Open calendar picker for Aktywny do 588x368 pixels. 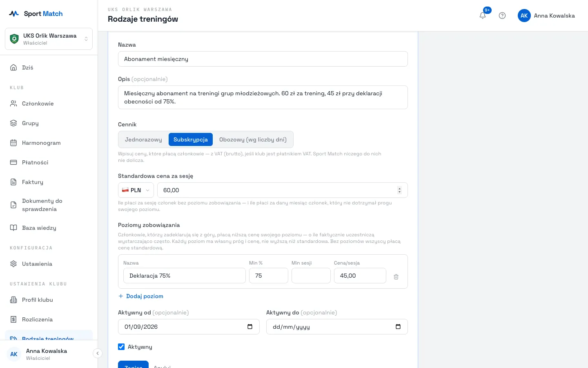click(x=398, y=327)
